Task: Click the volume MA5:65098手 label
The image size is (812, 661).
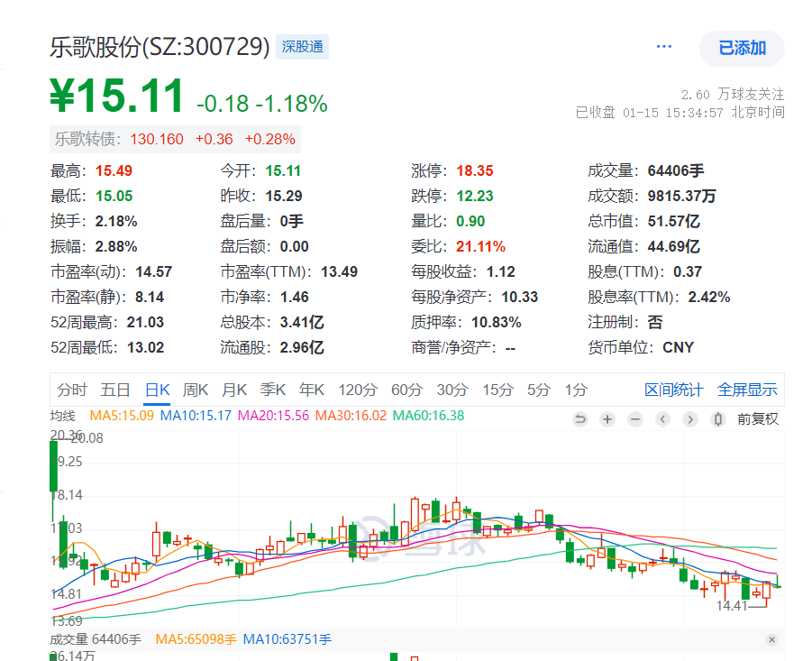Action: [x=196, y=639]
